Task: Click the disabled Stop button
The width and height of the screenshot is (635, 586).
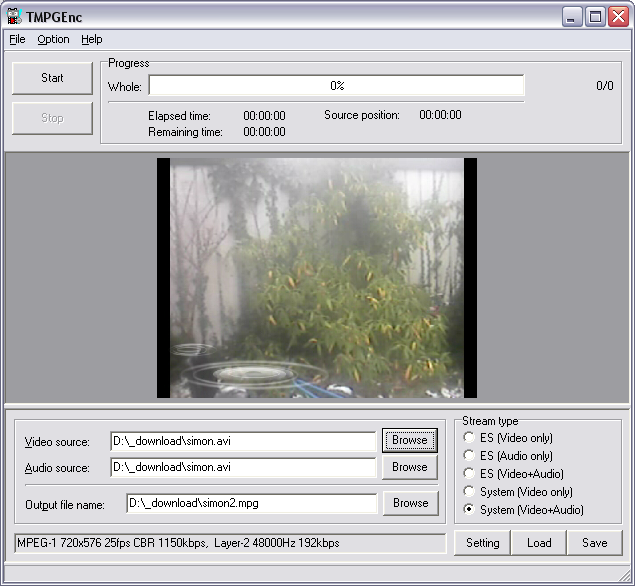Action: pyautogui.click(x=52, y=118)
